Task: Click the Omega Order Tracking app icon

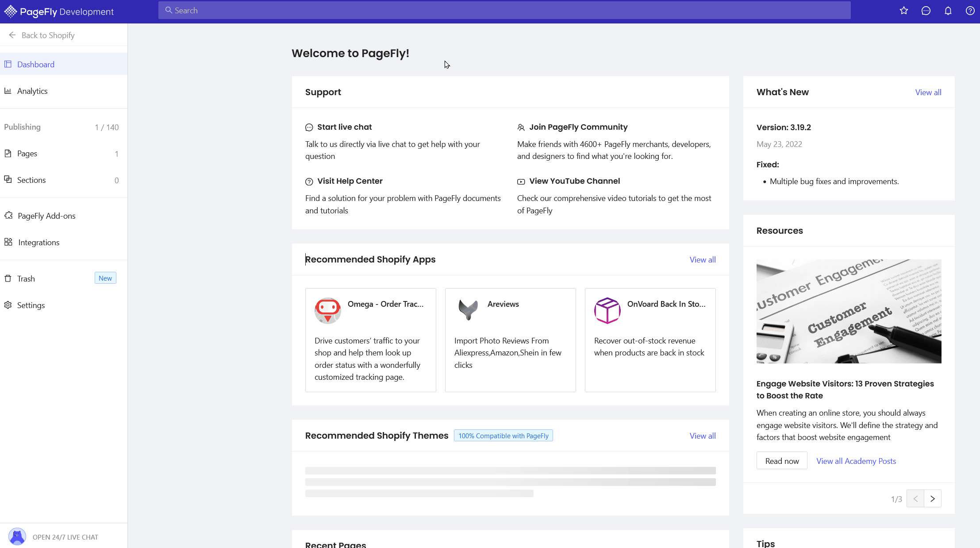Action: [x=328, y=311]
